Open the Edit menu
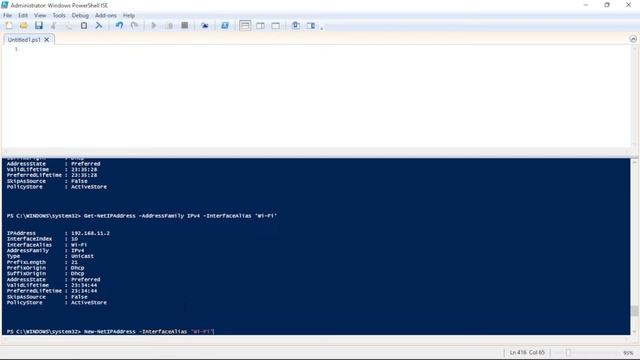The image size is (640, 360). [23, 15]
